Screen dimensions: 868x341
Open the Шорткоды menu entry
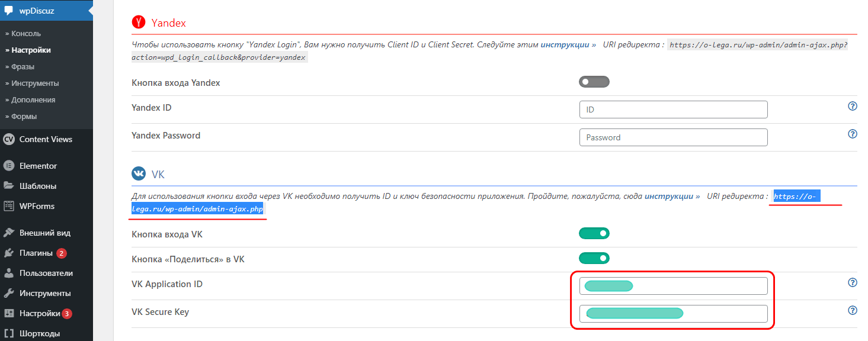pyautogui.click(x=46, y=333)
